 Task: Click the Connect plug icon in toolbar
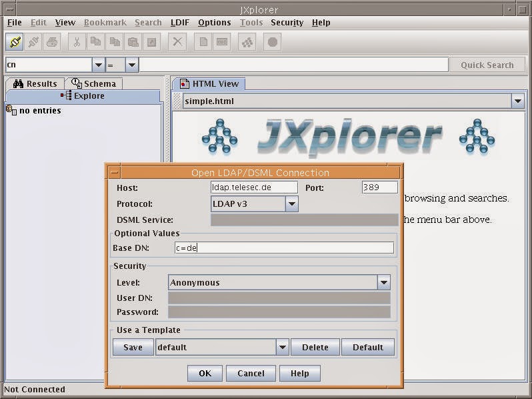pos(15,42)
